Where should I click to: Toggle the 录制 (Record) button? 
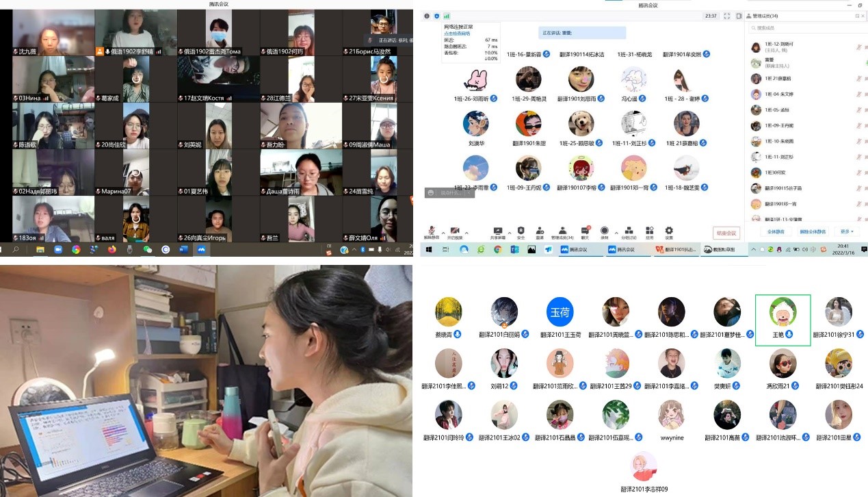click(x=605, y=231)
